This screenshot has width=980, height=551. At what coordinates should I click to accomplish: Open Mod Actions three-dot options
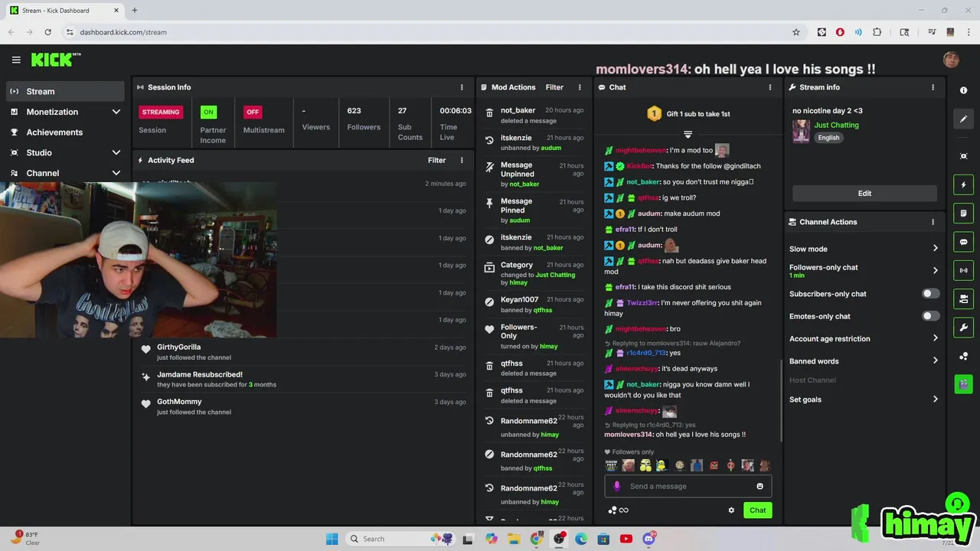coord(580,87)
